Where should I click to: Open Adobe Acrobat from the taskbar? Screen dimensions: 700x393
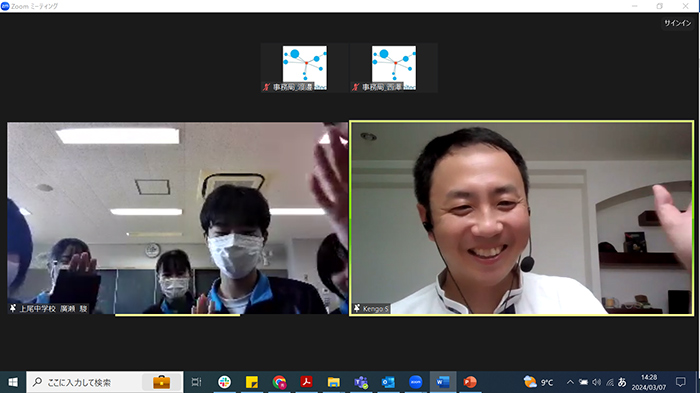pos(306,382)
